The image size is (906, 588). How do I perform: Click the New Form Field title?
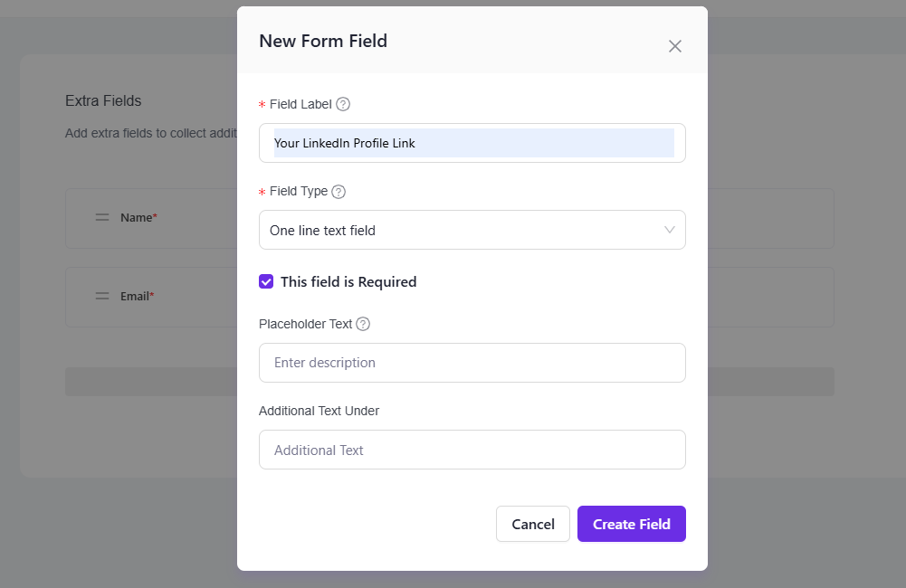323,41
